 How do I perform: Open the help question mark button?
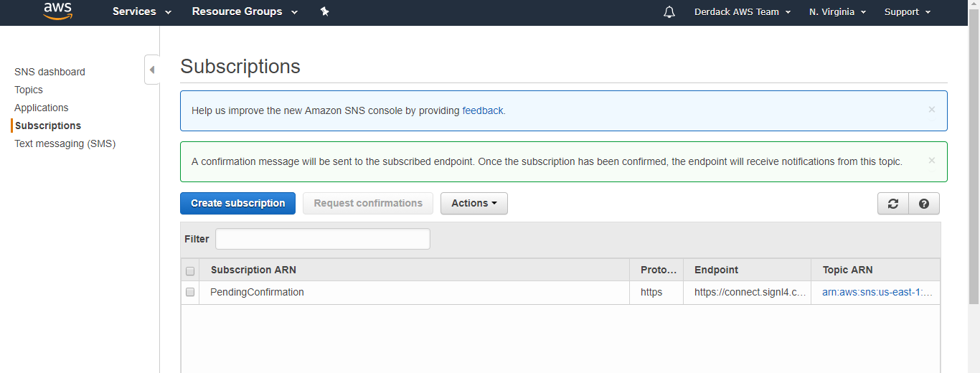tap(924, 204)
